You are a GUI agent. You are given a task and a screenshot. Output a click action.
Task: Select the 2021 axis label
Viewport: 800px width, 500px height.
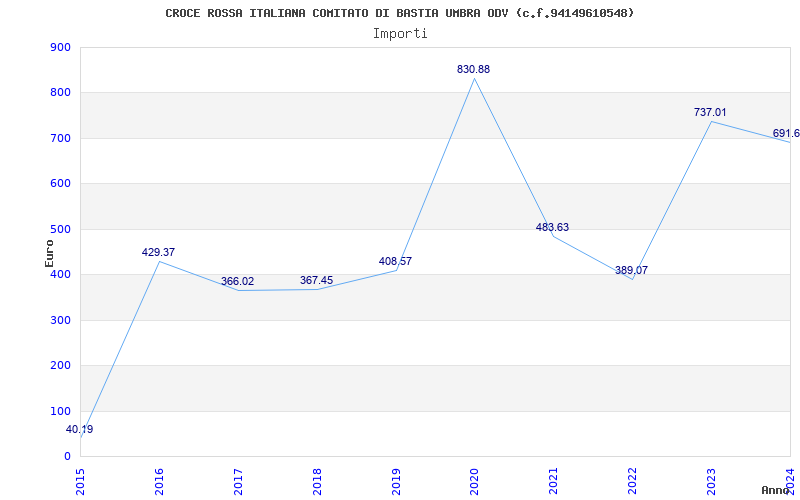(554, 481)
